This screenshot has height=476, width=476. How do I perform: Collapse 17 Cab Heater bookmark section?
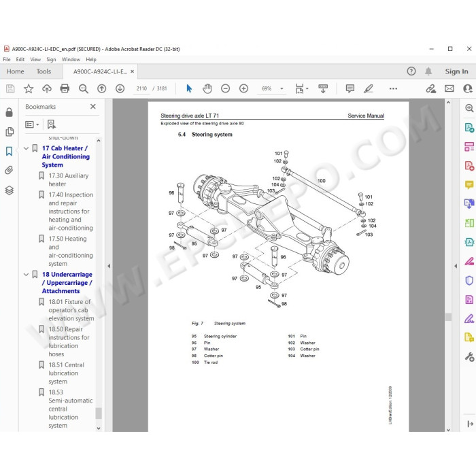coord(26,148)
